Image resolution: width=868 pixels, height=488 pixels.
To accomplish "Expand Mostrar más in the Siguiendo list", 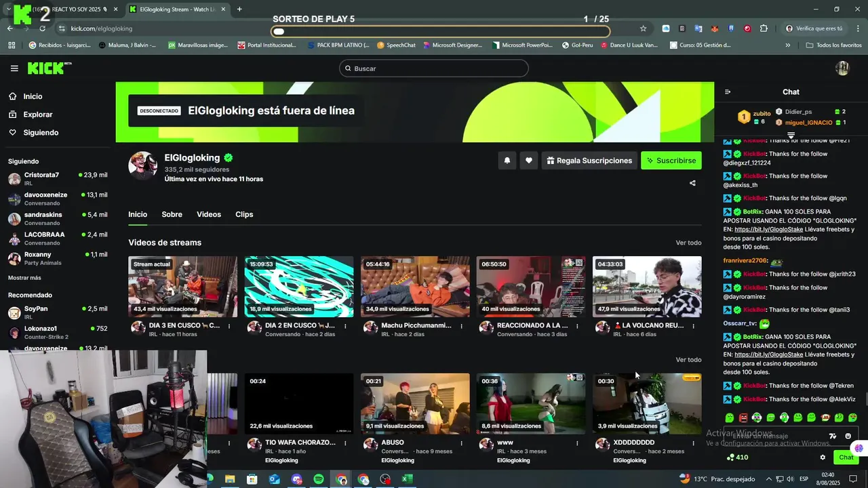I will click(x=24, y=278).
